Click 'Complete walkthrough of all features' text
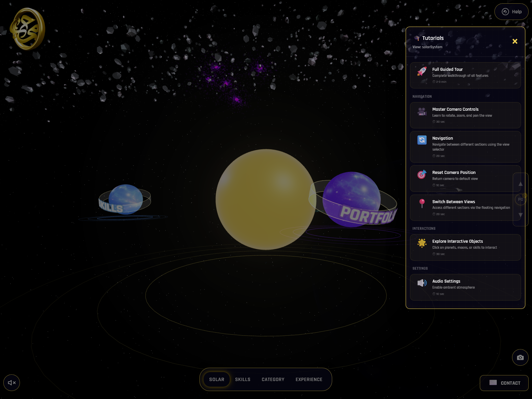 (x=460, y=75)
